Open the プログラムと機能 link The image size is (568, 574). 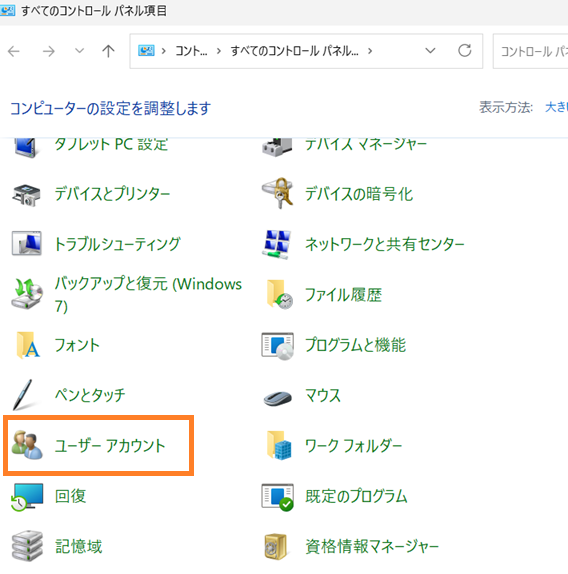pos(355,345)
